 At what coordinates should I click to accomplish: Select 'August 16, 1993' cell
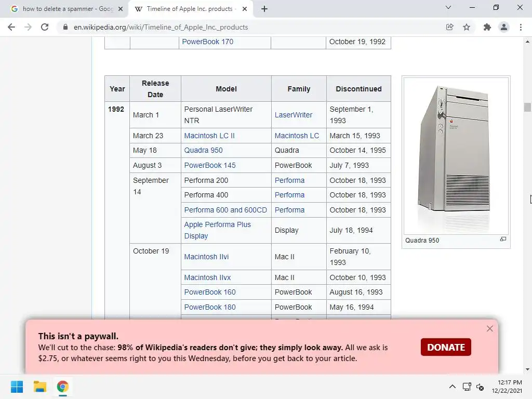pos(358,292)
